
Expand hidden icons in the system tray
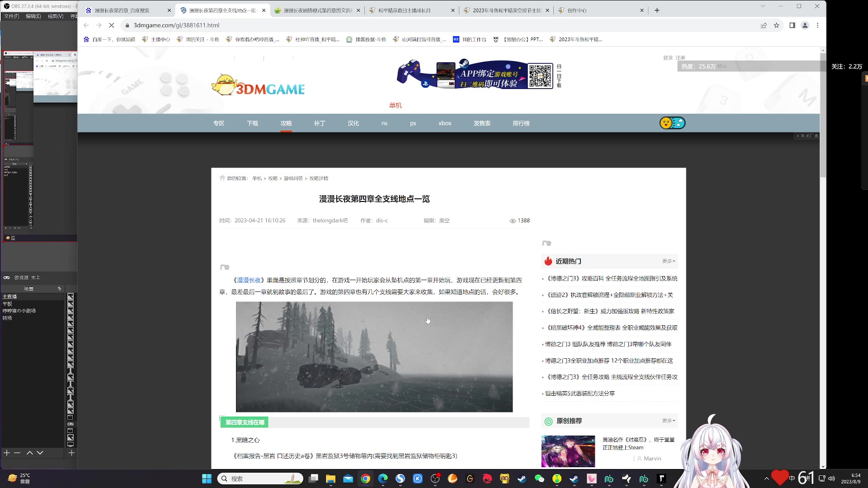pos(767,479)
